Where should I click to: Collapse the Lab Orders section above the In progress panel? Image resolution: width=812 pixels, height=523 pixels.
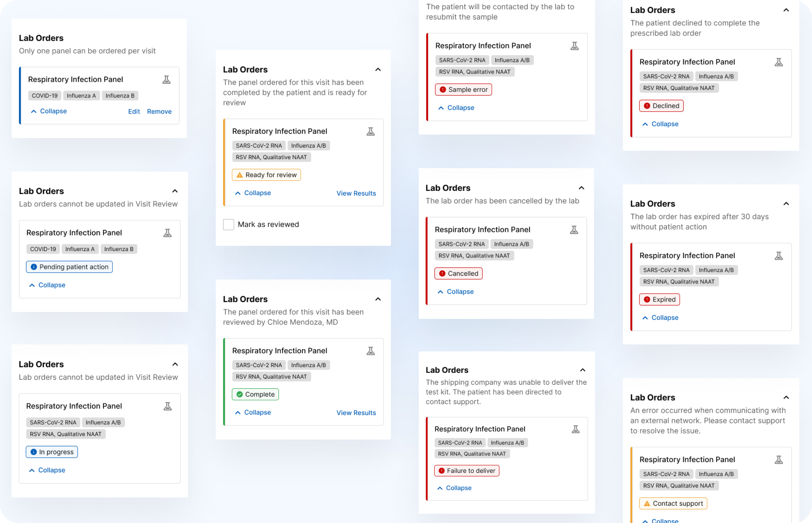point(175,364)
